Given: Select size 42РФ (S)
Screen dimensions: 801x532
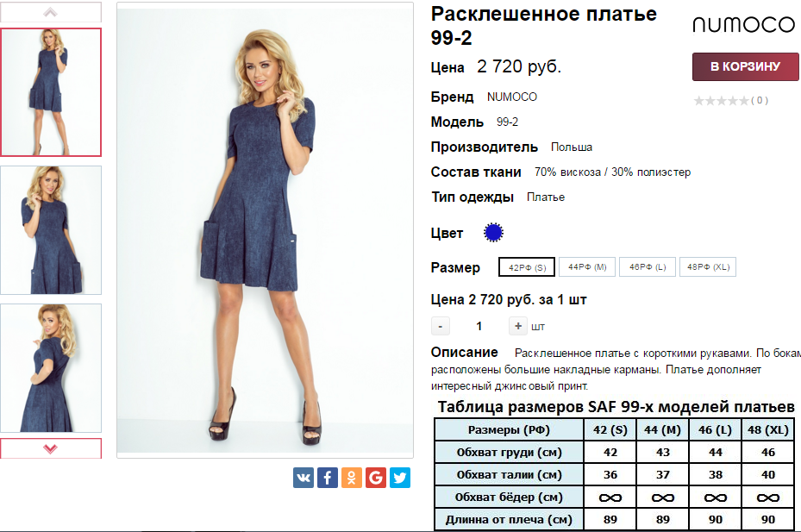Looking at the screenshot, I should click(x=527, y=267).
